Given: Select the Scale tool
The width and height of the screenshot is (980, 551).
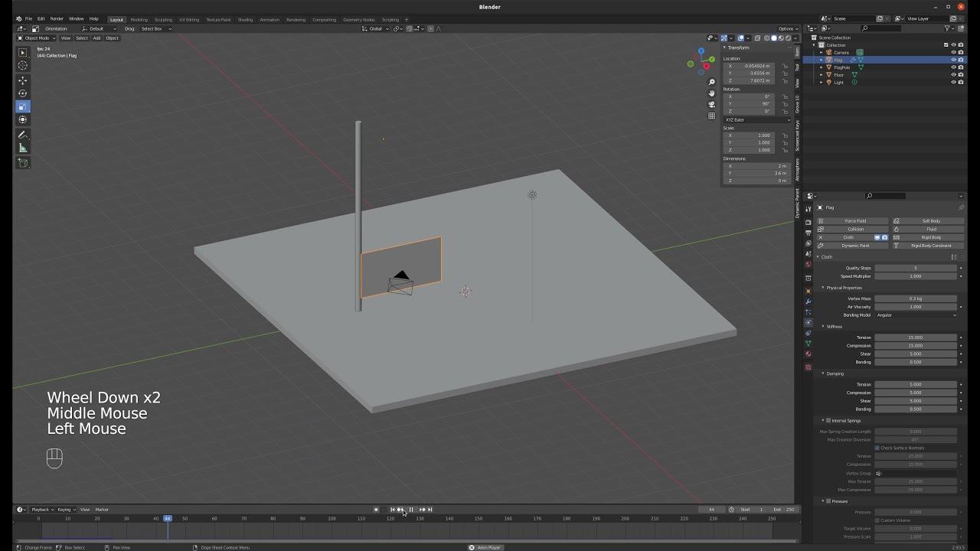Looking at the screenshot, I should 22,106.
